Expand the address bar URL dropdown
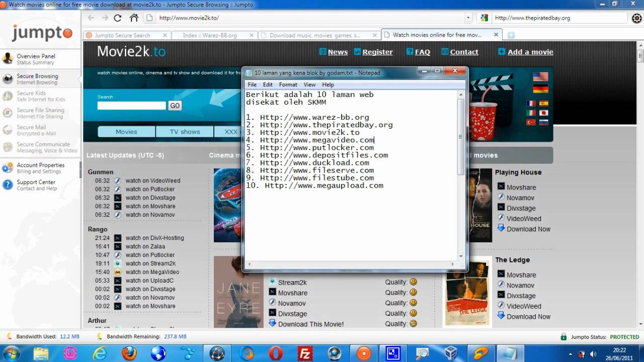This screenshot has width=644, height=362. 468,18
